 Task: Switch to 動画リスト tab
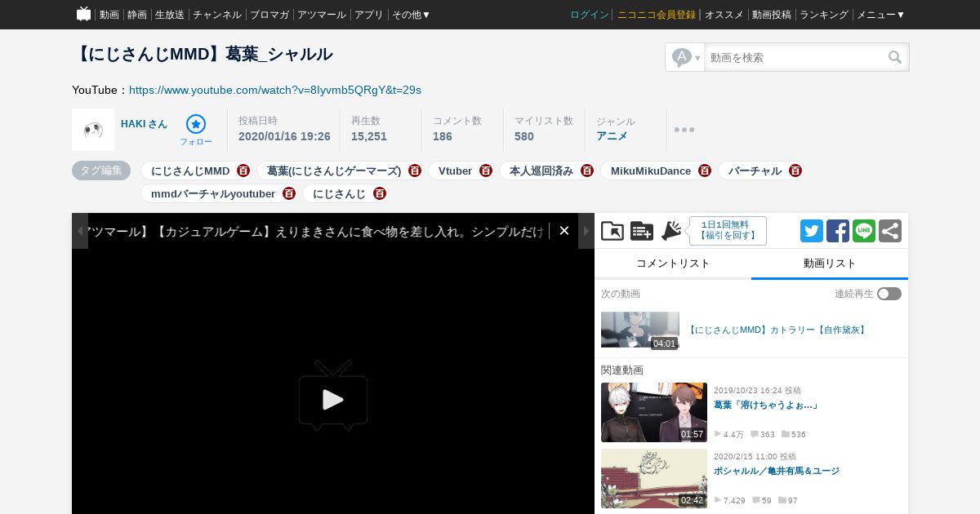pos(830,264)
